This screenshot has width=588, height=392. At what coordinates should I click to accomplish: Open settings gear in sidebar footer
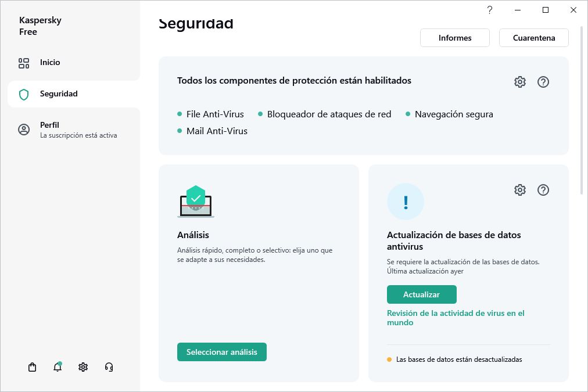[83, 367]
